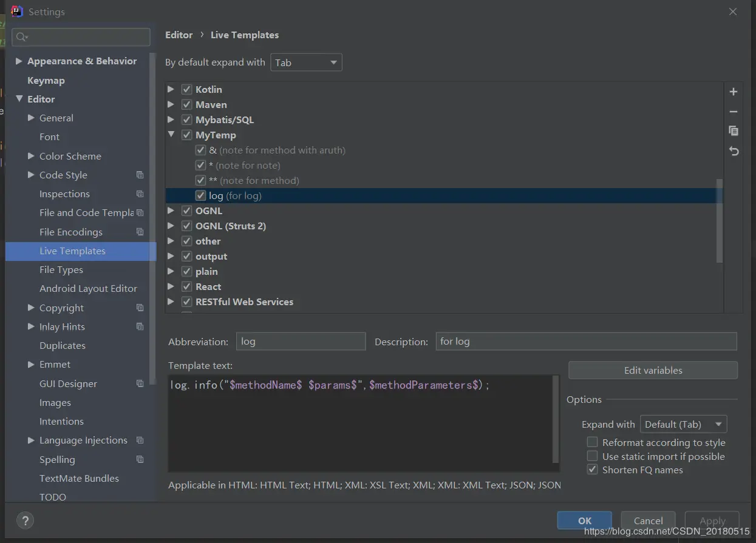The width and height of the screenshot is (756, 543).
Task: Click the Cancel button
Action: pos(648,521)
